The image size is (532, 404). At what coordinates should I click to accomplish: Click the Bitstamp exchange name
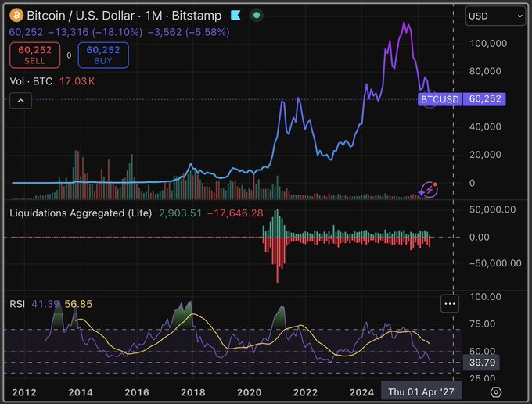(x=196, y=16)
